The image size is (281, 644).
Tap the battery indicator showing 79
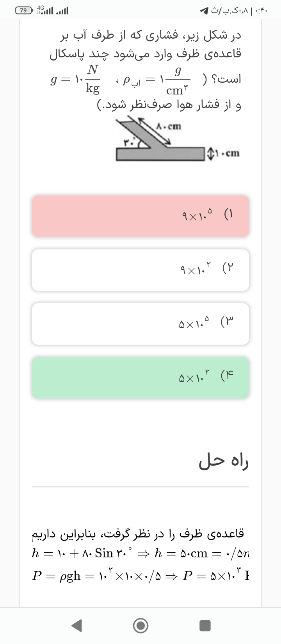[x=23, y=11]
